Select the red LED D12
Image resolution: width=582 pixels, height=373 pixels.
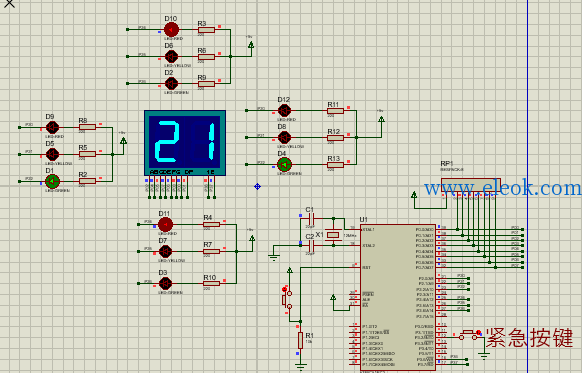pos(284,110)
